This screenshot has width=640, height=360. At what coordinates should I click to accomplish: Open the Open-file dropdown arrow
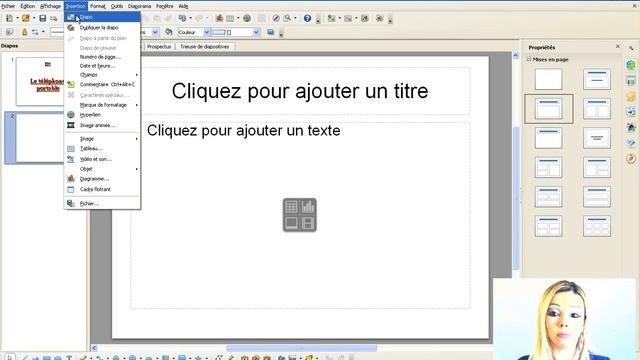coord(34,18)
